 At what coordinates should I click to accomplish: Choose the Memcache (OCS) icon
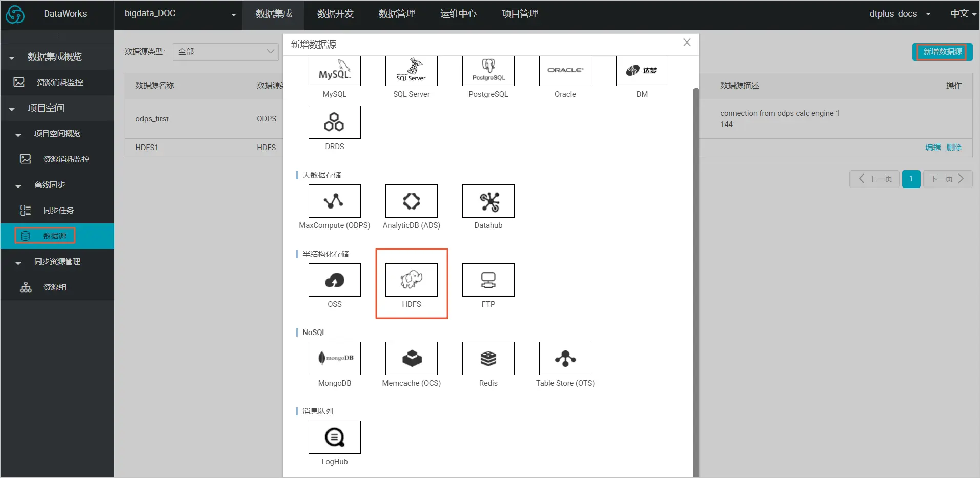[412, 358]
